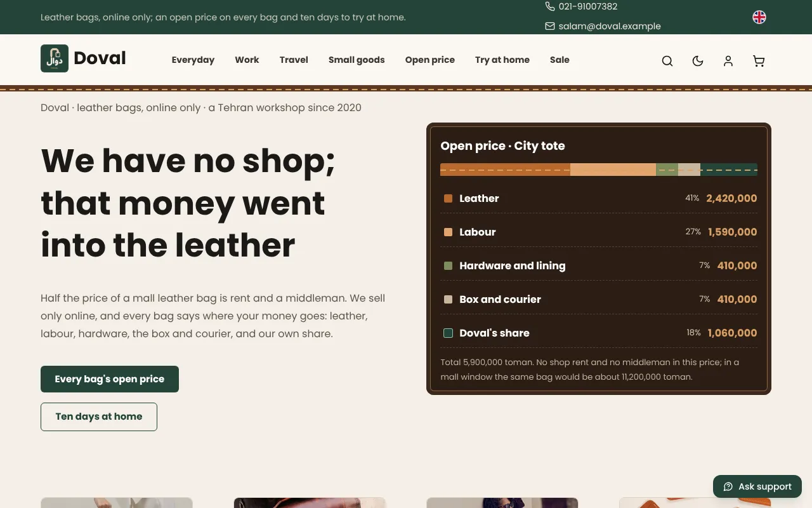Open the Everyday menu item

click(x=193, y=60)
